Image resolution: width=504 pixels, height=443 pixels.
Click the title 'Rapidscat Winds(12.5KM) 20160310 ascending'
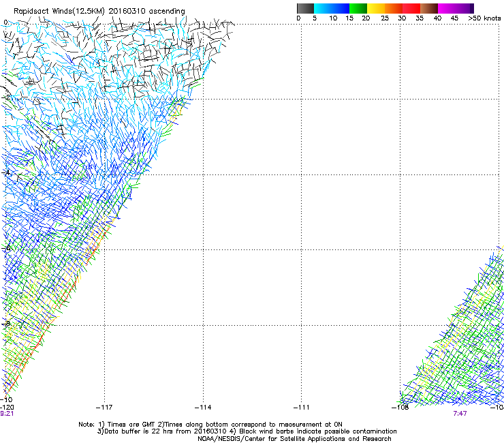[99, 12]
